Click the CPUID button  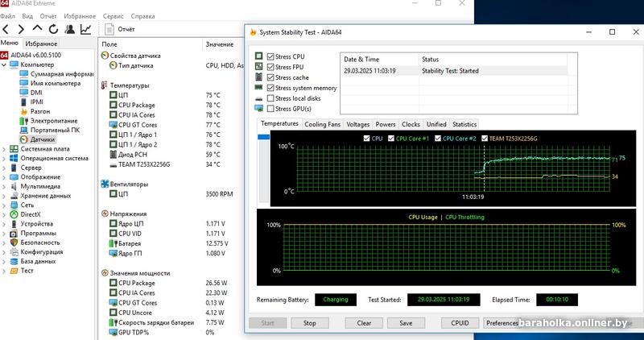tap(460, 323)
